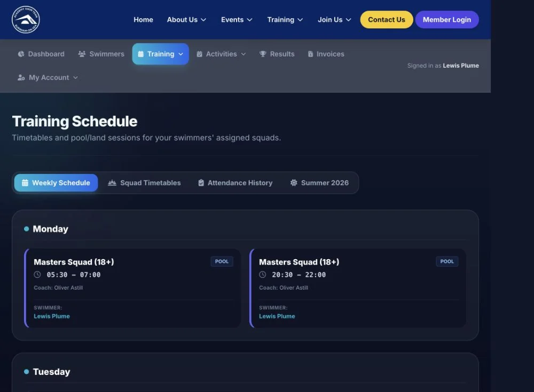
Task: Click the clock icon beside 20:30 – 22:00
Action: pyautogui.click(x=263, y=275)
